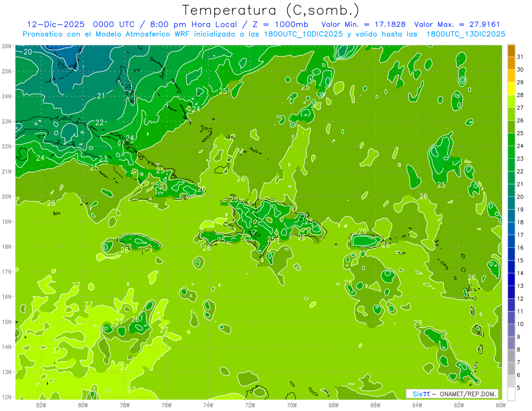Click the "20" contour label on the map
This screenshot has width=532, height=411.
(x=28, y=52)
